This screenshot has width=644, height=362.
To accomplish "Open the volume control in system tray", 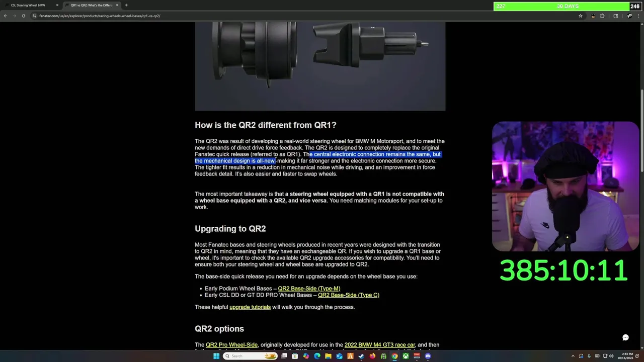I will (611, 356).
